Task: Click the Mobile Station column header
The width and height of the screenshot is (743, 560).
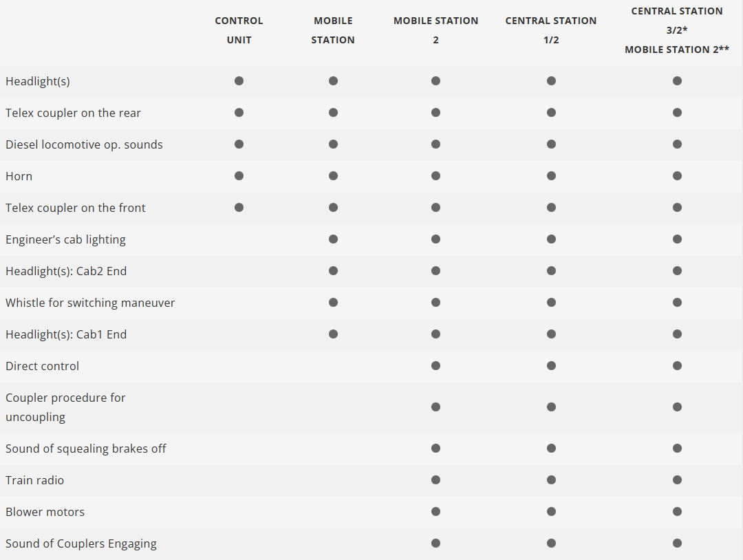Action: click(333, 30)
